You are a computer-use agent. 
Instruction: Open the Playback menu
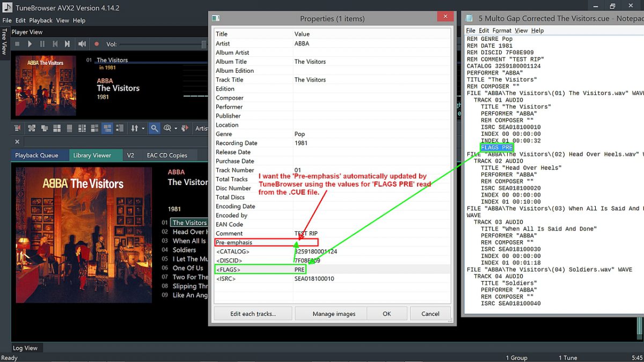pyautogui.click(x=41, y=20)
